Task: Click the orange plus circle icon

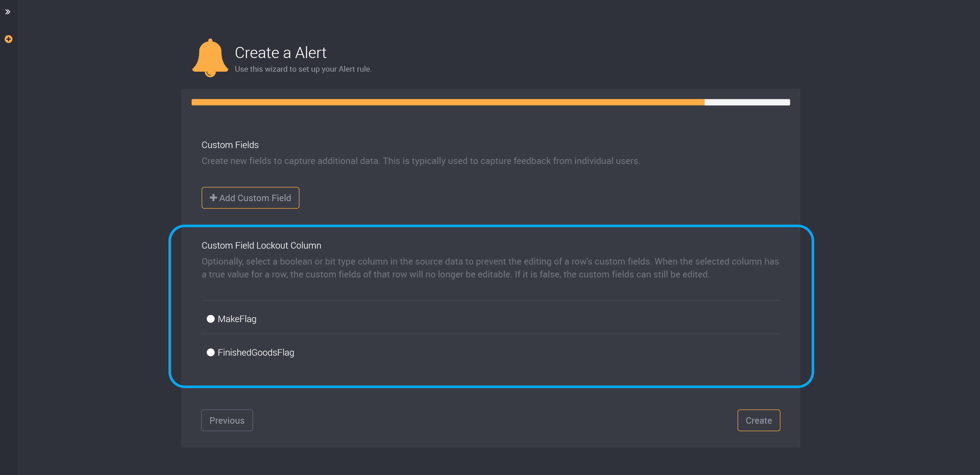Action: [x=8, y=39]
